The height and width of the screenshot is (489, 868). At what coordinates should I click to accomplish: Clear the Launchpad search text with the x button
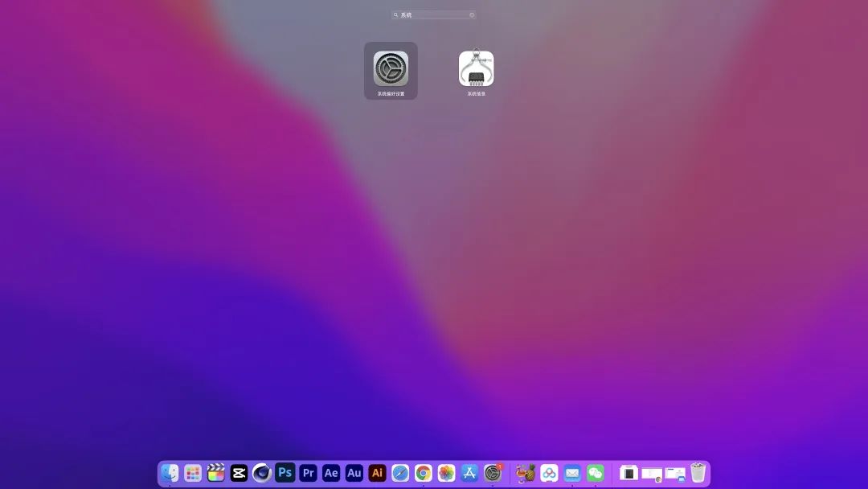pos(472,15)
